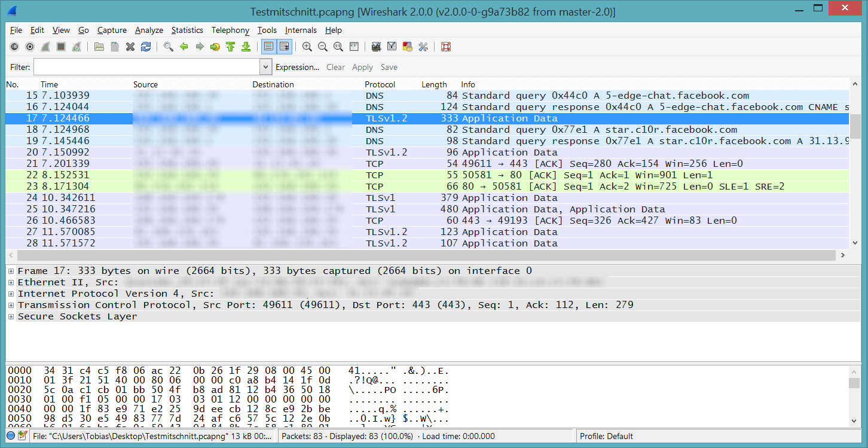Select packet 22 TCP row

point(427,175)
